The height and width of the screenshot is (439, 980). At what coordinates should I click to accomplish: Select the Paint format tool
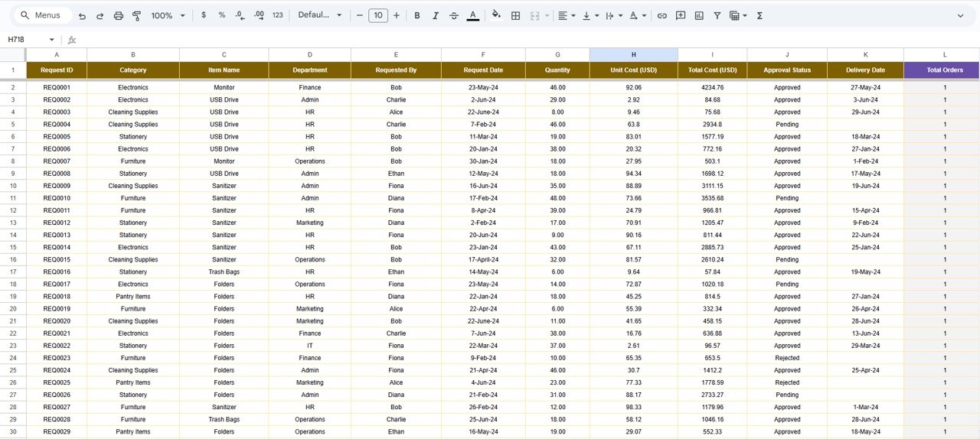pyautogui.click(x=136, y=15)
